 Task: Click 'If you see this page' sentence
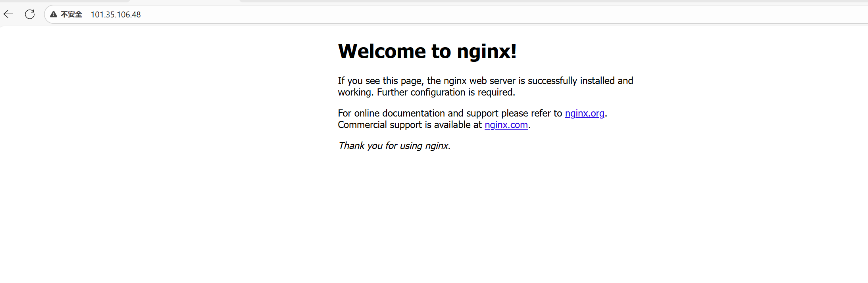(485, 86)
